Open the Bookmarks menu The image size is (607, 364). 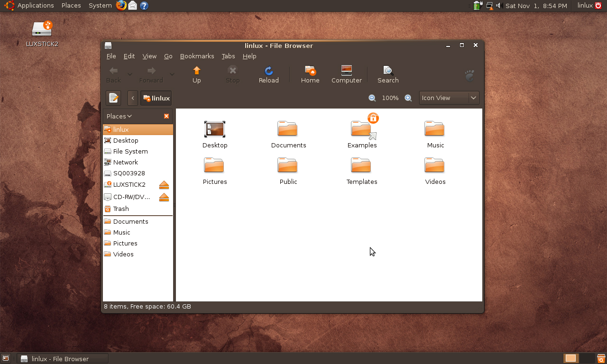coord(197,56)
